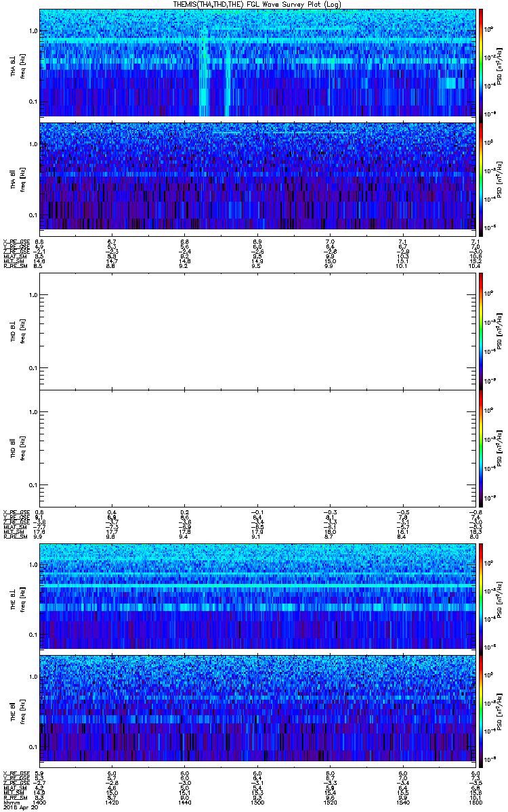Click the 1420 time tick label

pyautogui.click(x=112, y=801)
